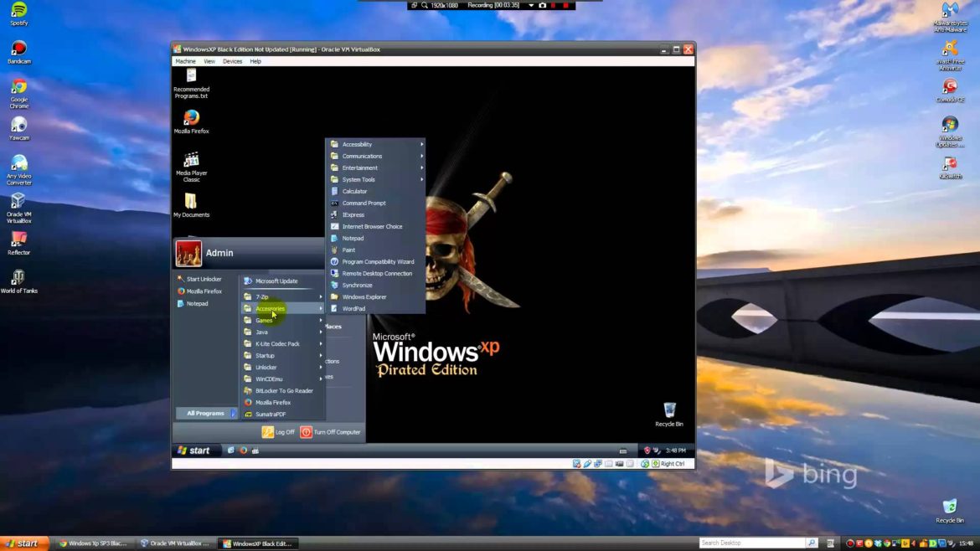Open IExpress from Accessories menu
The width and height of the screenshot is (980, 551).
(375, 215)
